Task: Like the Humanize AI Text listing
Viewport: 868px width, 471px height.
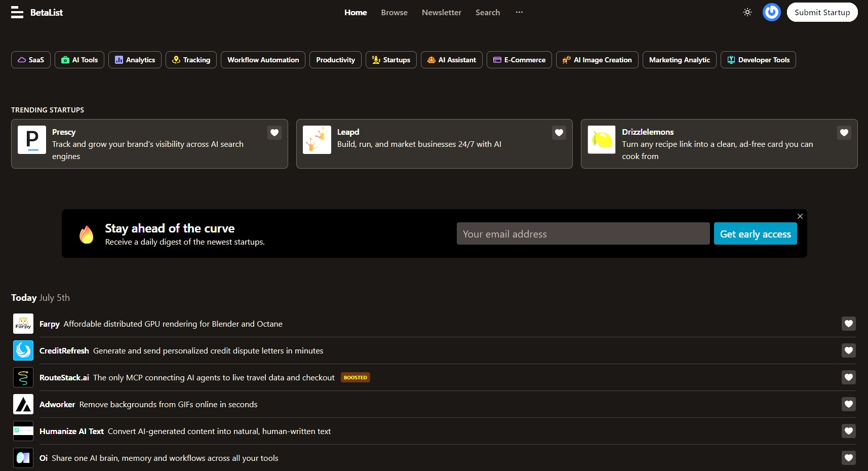Action: pyautogui.click(x=849, y=431)
